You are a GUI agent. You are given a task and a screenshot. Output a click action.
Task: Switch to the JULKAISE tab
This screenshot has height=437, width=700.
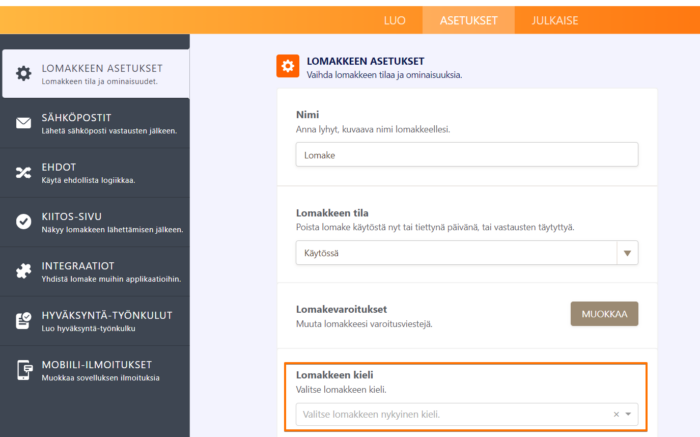(x=554, y=20)
